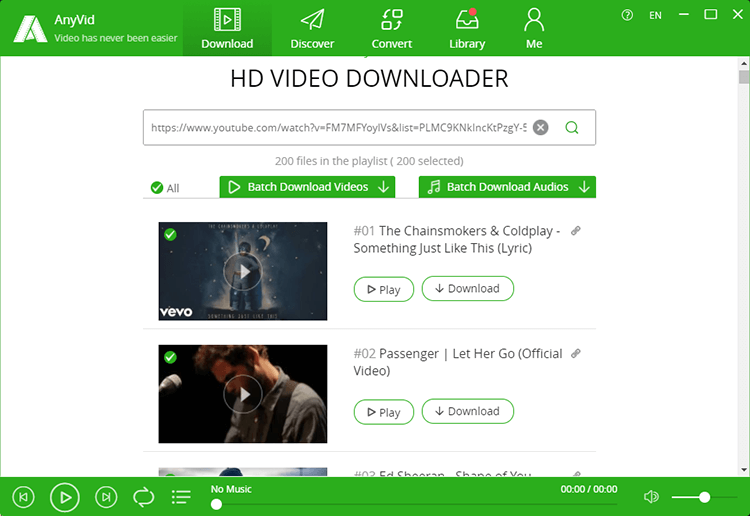Image resolution: width=750 pixels, height=516 pixels.
Task: Click Play for Let Her Go
Action: (x=384, y=412)
